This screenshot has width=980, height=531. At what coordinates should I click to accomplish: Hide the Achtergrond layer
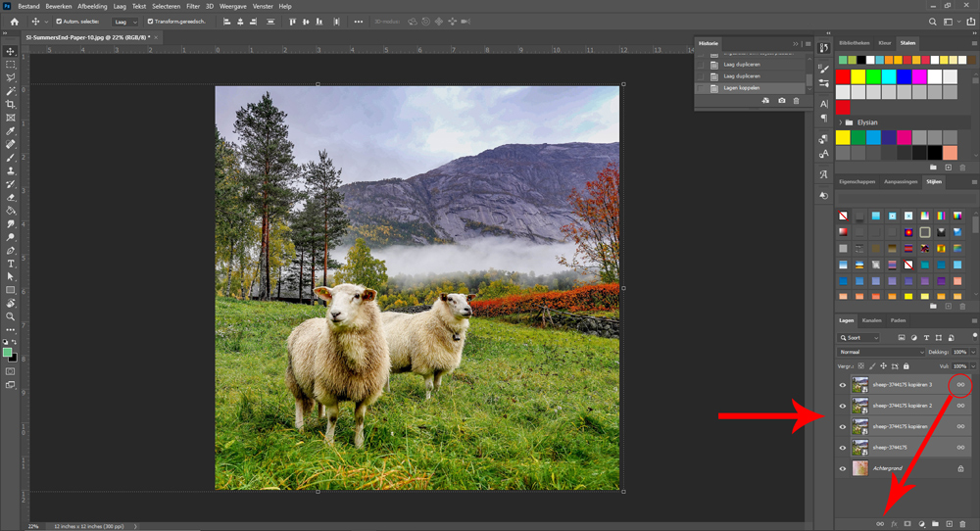click(x=843, y=468)
